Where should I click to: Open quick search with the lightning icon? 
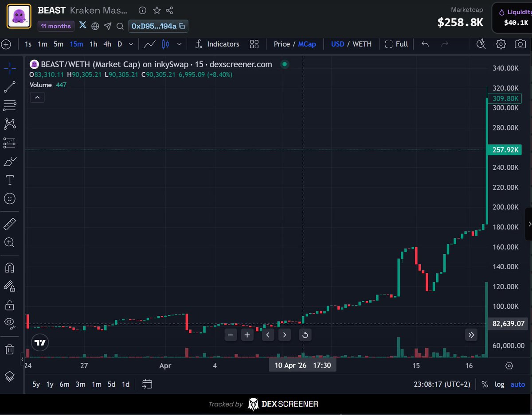click(x=481, y=44)
